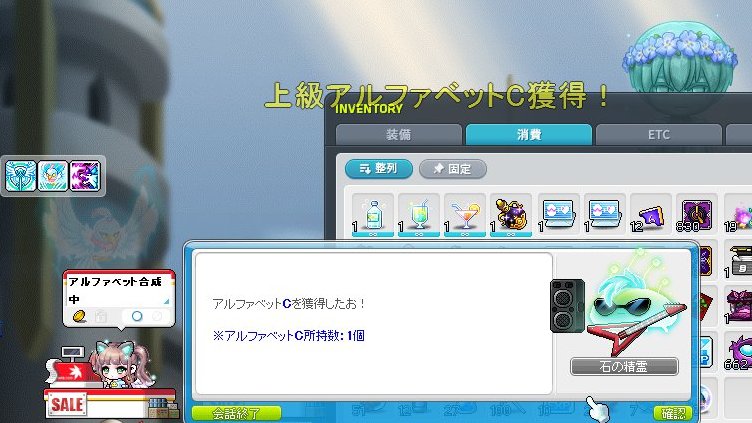Select the laptop item left of the purple flag

click(603, 214)
